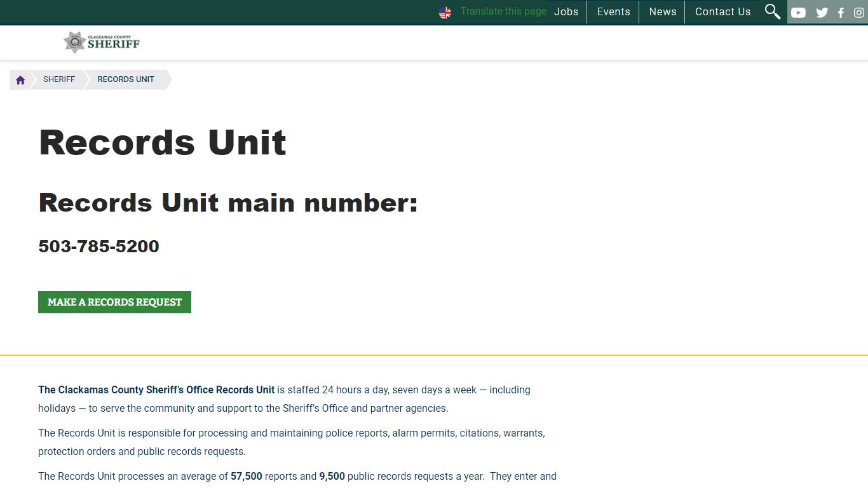Image resolution: width=868 pixels, height=488 pixels.
Task: Click Translate this page link
Action: coord(503,11)
